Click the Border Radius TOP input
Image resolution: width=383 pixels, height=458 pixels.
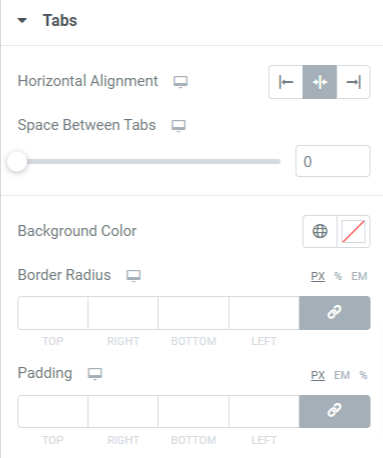click(x=53, y=313)
